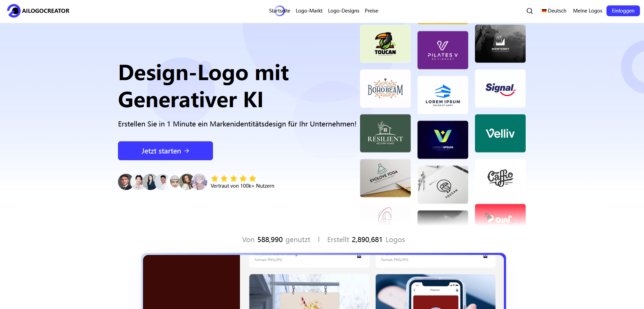This screenshot has height=309, width=644.
Task: Open the Signal logo thumbnail
Action: [500, 89]
